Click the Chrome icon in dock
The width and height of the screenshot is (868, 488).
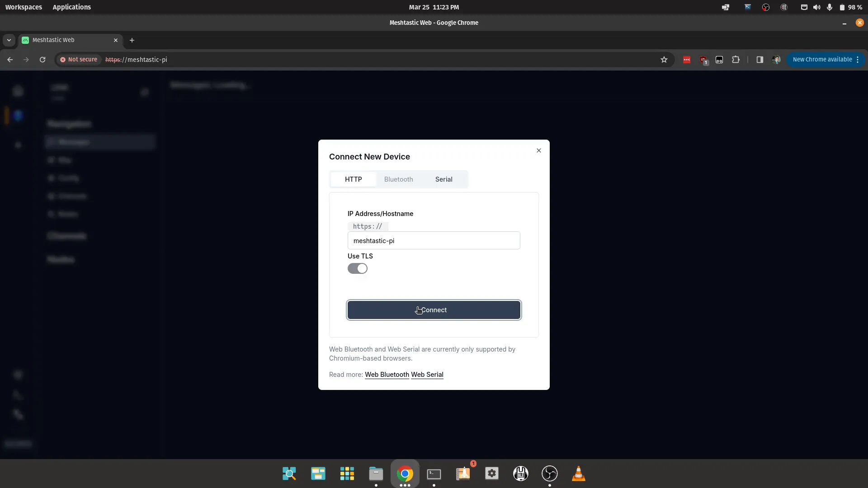tap(405, 474)
